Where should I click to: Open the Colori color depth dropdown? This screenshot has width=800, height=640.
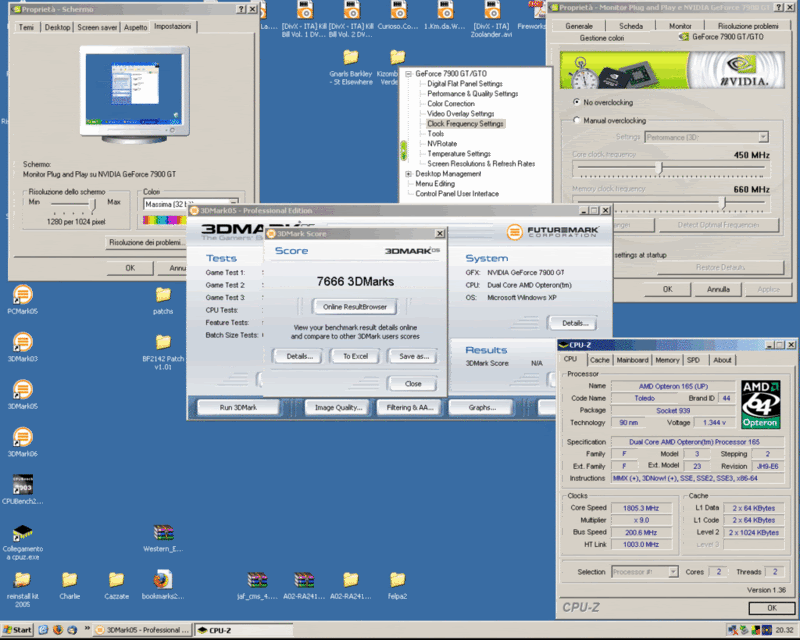point(233,204)
